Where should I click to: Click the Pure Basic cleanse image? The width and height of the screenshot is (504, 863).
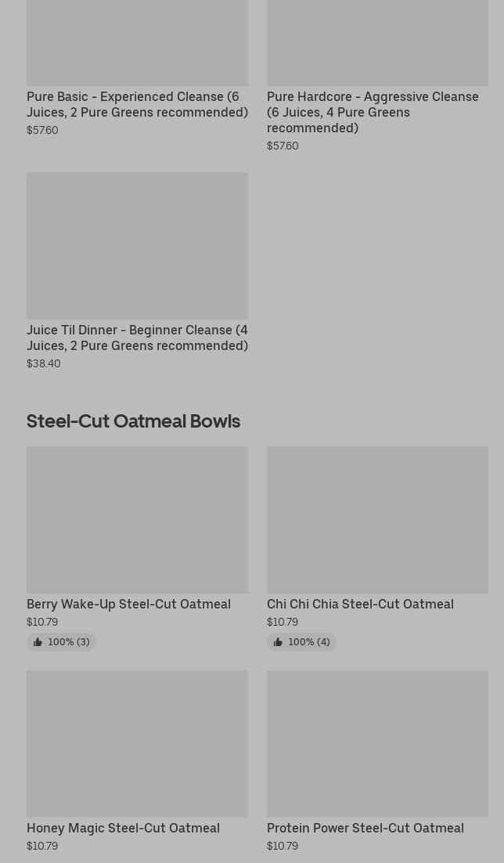(x=137, y=43)
